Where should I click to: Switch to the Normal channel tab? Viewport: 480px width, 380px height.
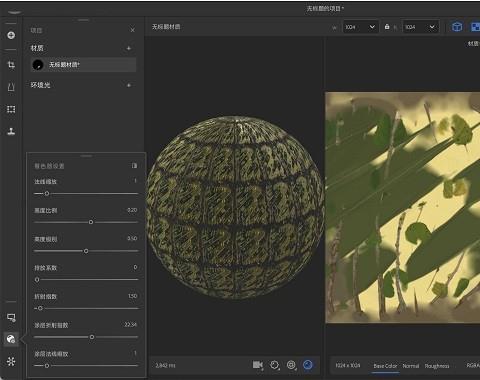click(411, 366)
